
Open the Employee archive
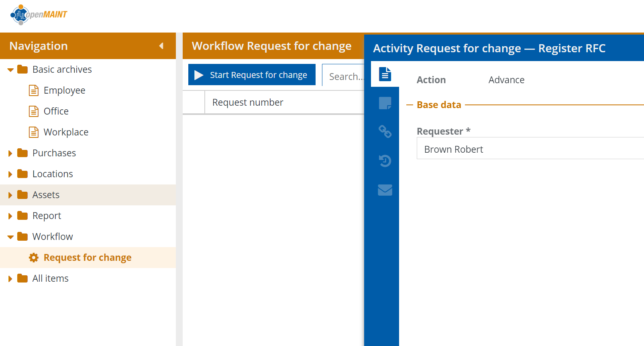[64, 90]
